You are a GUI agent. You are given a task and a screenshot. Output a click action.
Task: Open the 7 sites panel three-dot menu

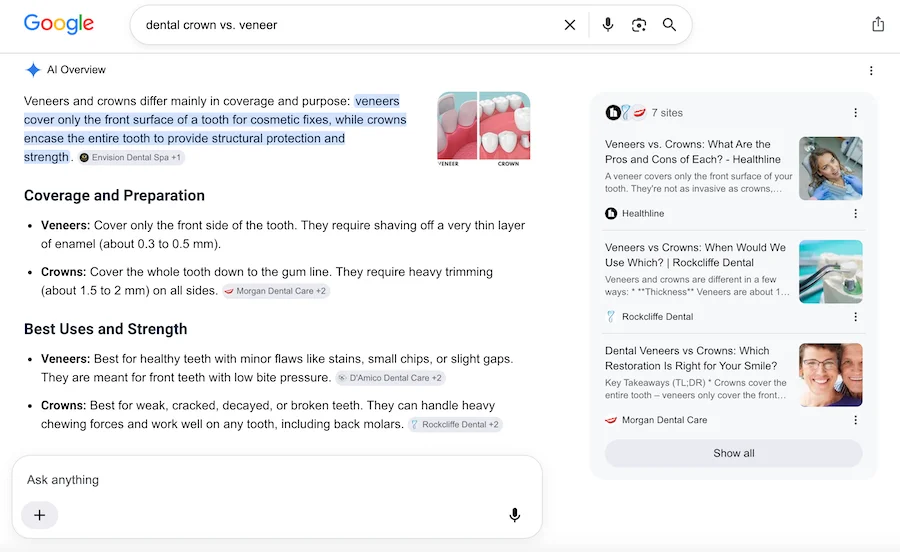point(855,112)
